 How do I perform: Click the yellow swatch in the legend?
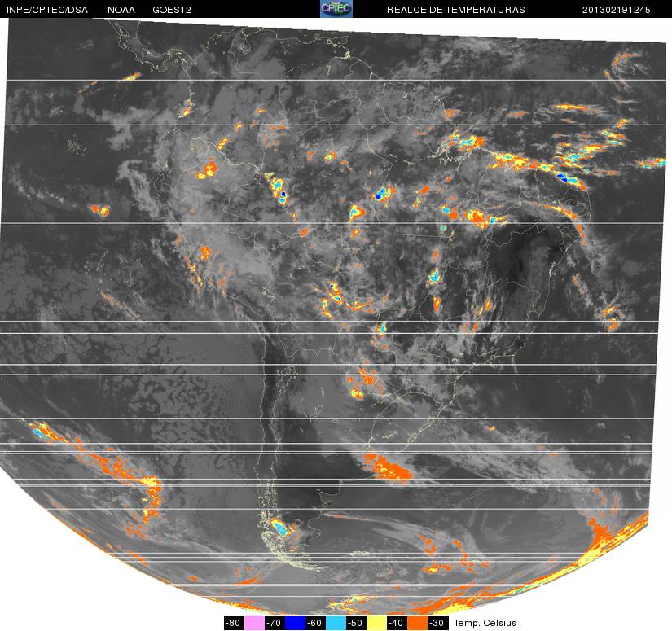click(376, 623)
